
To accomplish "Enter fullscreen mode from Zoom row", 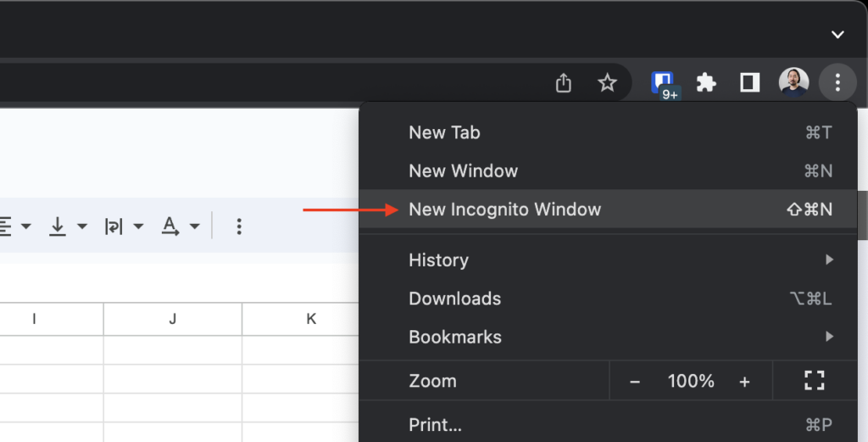I will pyautogui.click(x=814, y=382).
